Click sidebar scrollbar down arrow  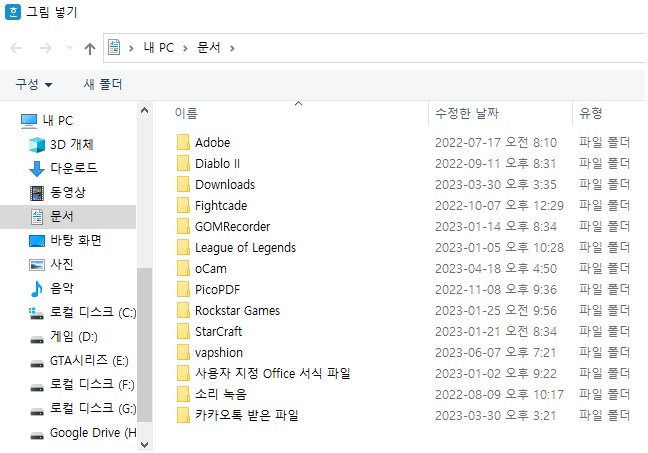144,445
